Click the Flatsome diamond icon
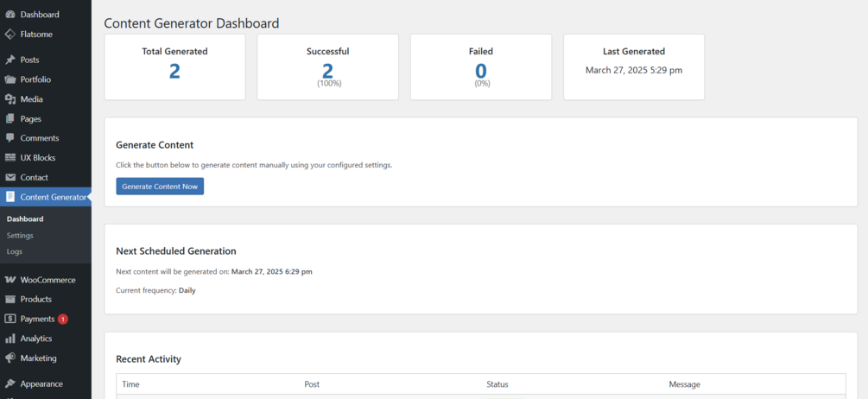The image size is (868, 399). (10, 35)
